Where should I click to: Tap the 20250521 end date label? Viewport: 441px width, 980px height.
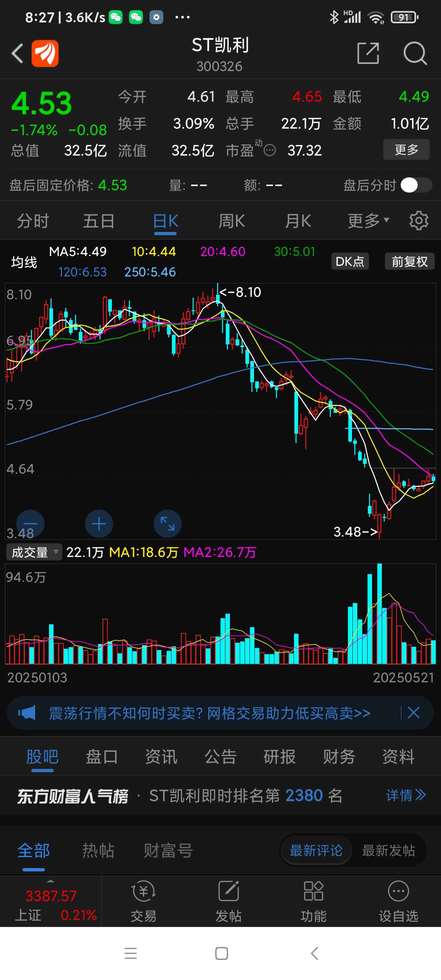click(403, 677)
